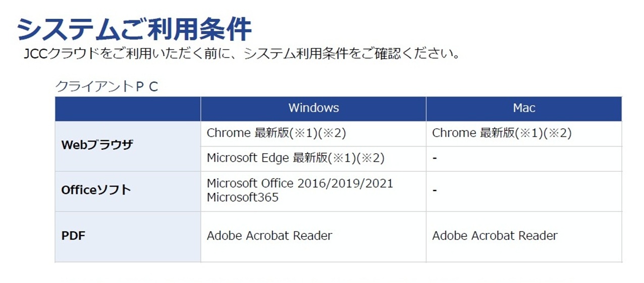Click Adobe Acrobat Reader under Windows
This screenshot has height=283, width=644.
pos(270,235)
